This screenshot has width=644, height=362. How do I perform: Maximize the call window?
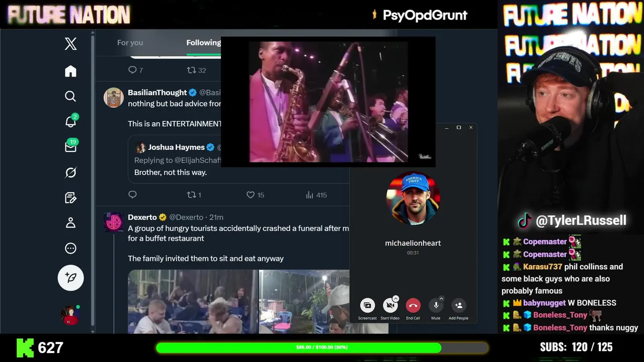[459, 128]
